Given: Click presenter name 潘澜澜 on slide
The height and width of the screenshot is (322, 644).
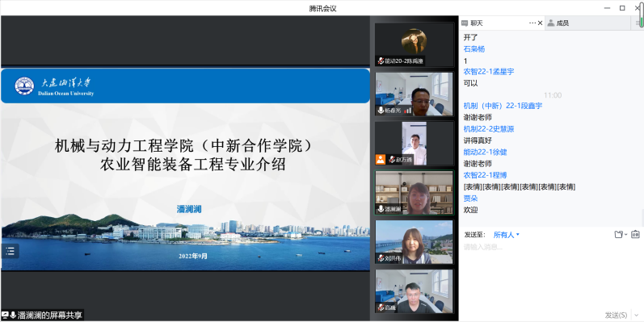Looking at the screenshot, I should coord(189,210).
